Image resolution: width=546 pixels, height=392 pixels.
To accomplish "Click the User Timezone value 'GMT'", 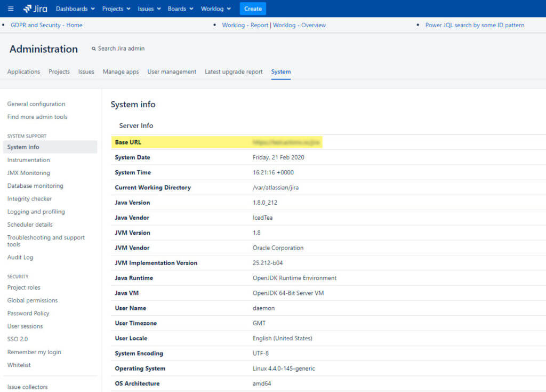I will pyautogui.click(x=259, y=323).
